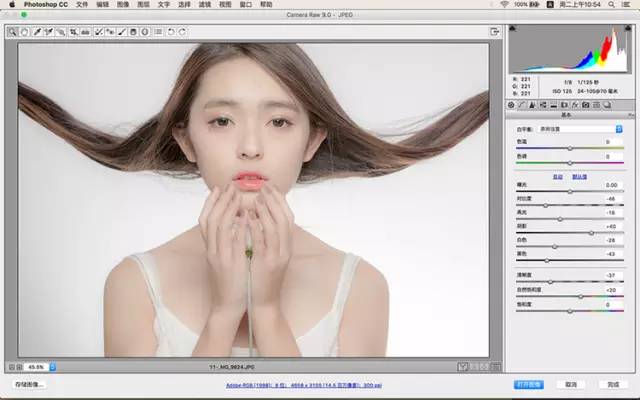Click the 曝光 exposure slider handle

click(x=568, y=191)
